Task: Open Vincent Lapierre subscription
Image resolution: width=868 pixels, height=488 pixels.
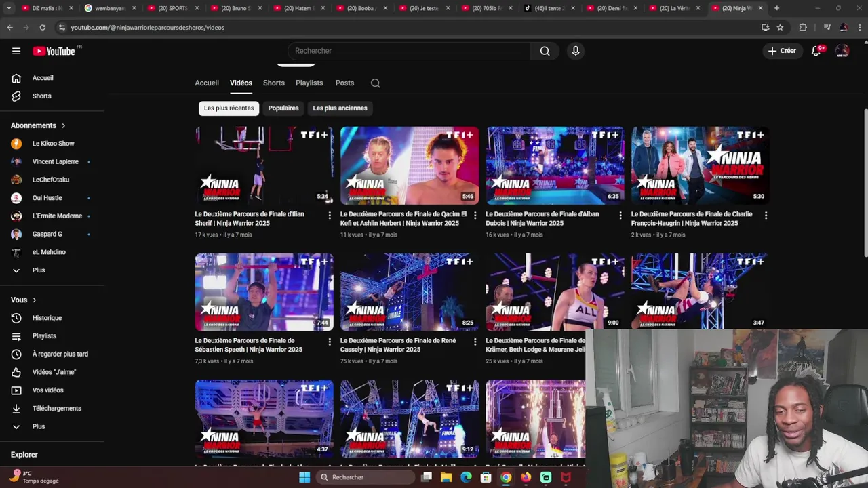Action: (x=54, y=162)
